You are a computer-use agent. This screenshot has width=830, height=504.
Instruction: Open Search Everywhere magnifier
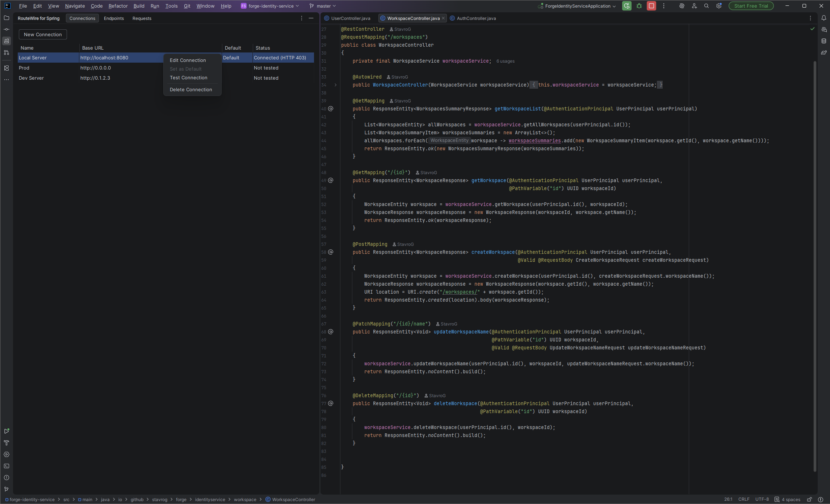tap(707, 6)
